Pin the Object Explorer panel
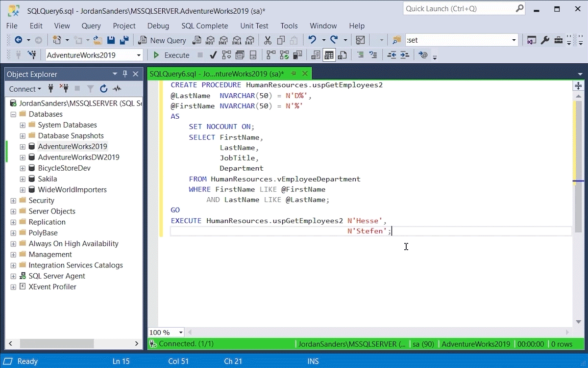 click(125, 74)
